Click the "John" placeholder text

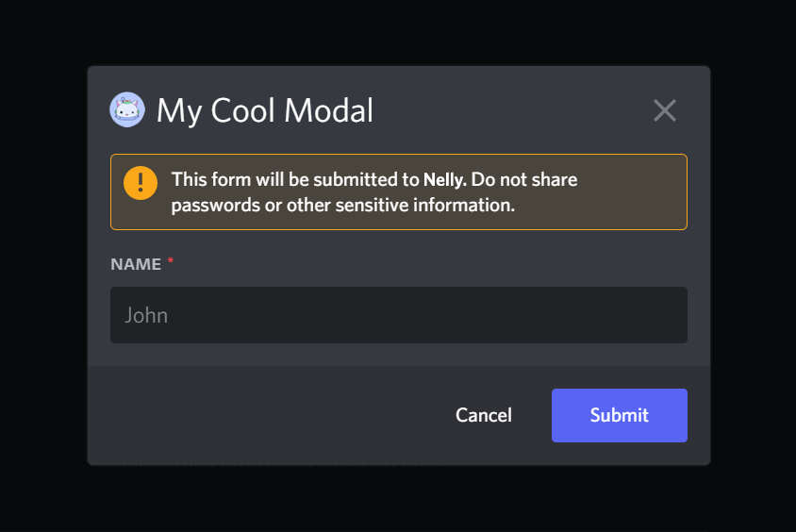click(x=146, y=315)
